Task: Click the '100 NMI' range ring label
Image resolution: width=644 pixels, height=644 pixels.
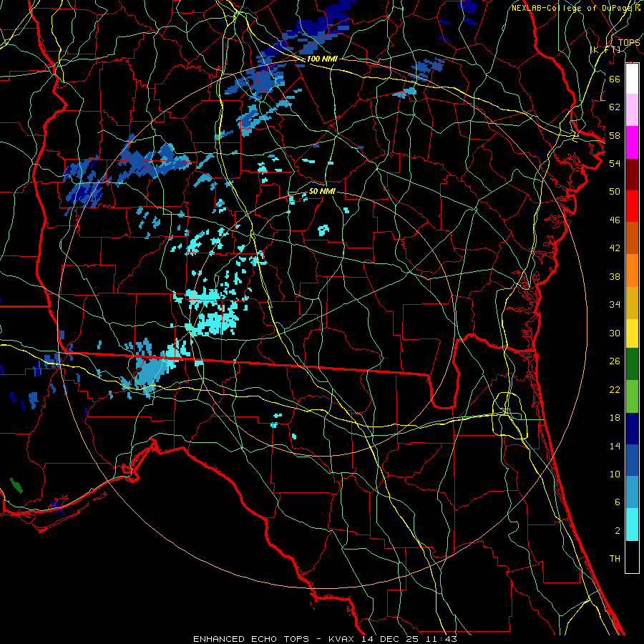Action: (x=322, y=59)
